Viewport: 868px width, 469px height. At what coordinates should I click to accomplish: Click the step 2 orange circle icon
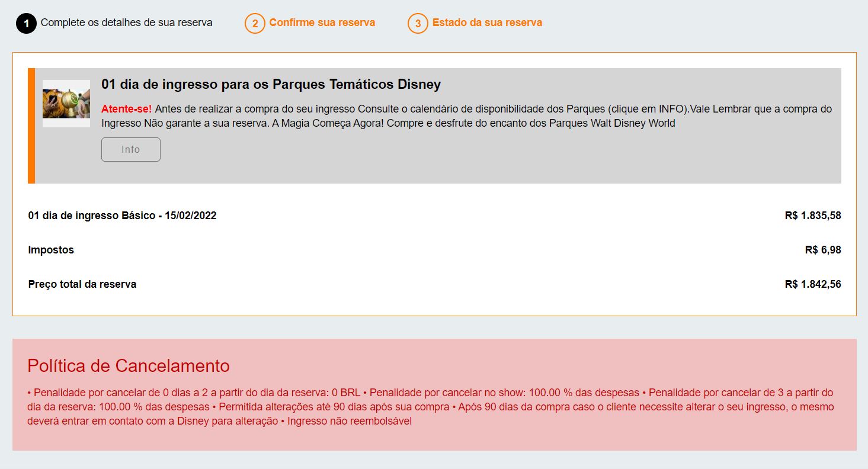[255, 24]
